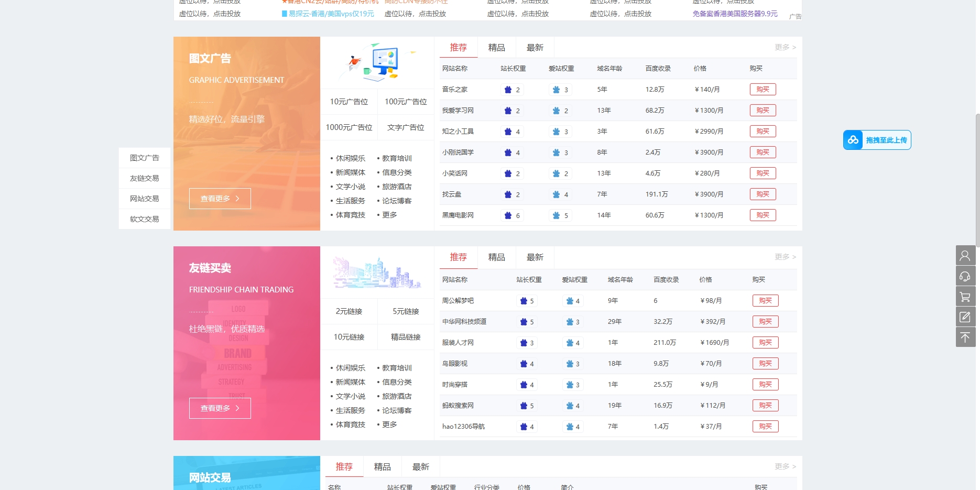Select 100元广告位 category
980x490 pixels.
coord(406,102)
